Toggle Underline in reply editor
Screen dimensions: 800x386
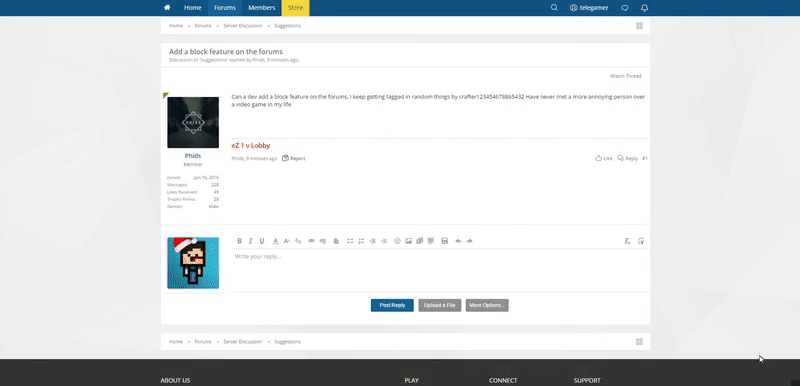[262, 241]
